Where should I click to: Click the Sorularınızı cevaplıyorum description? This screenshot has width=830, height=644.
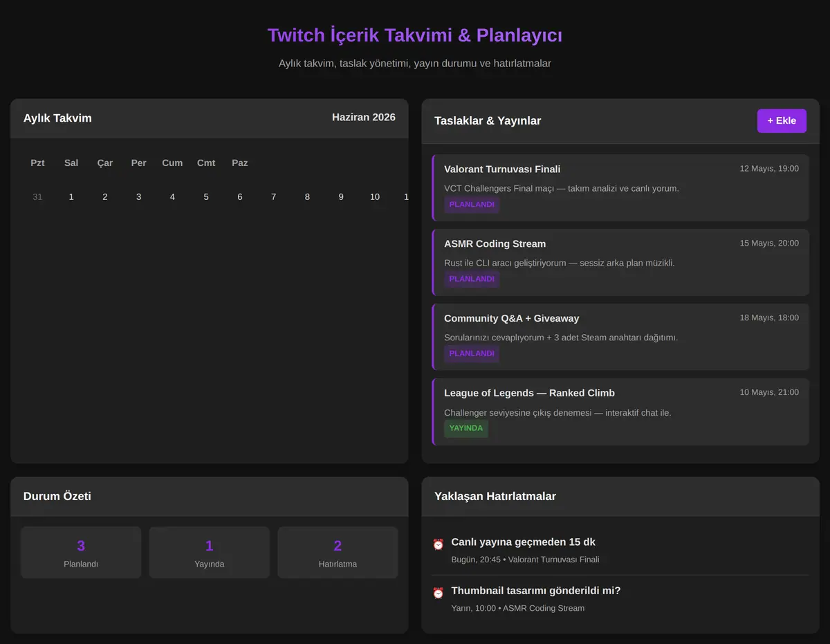click(561, 338)
